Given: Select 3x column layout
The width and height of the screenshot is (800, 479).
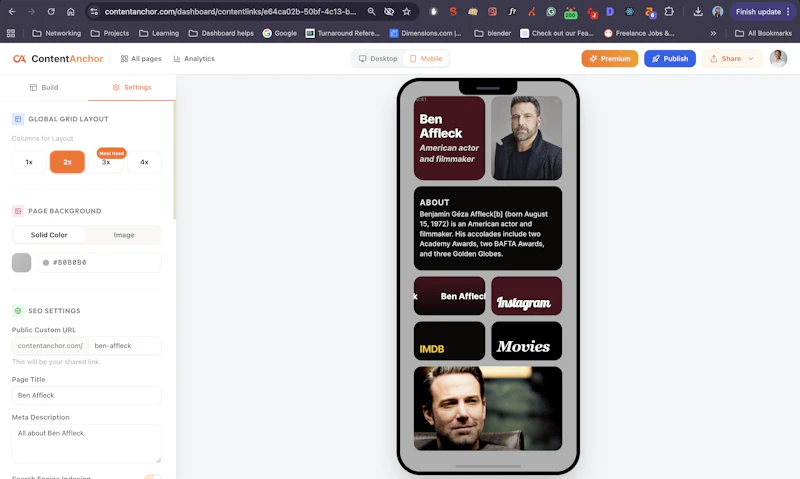Looking at the screenshot, I should 106,162.
